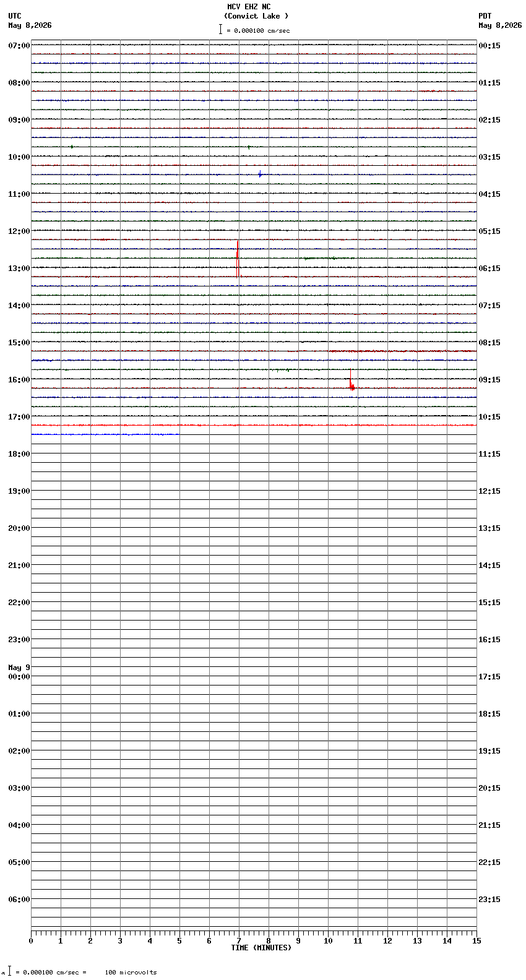
Task: Click the 13:00 UTC time label
Action: pos(19,269)
